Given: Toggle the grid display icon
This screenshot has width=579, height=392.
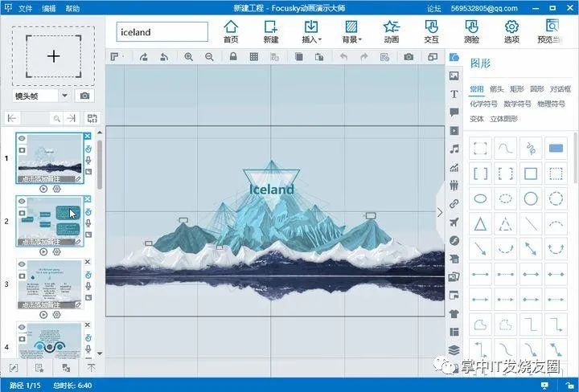Looking at the screenshot, I should click(253, 56).
